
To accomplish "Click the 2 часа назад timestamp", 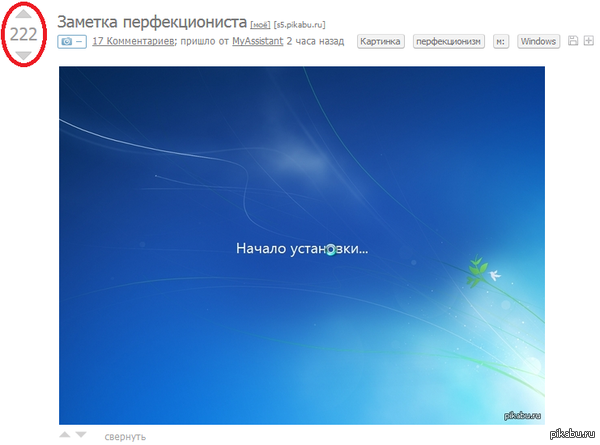I will click(x=315, y=41).
